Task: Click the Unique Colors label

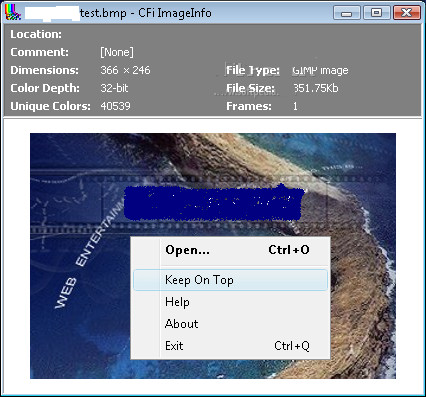Action: (x=50, y=106)
